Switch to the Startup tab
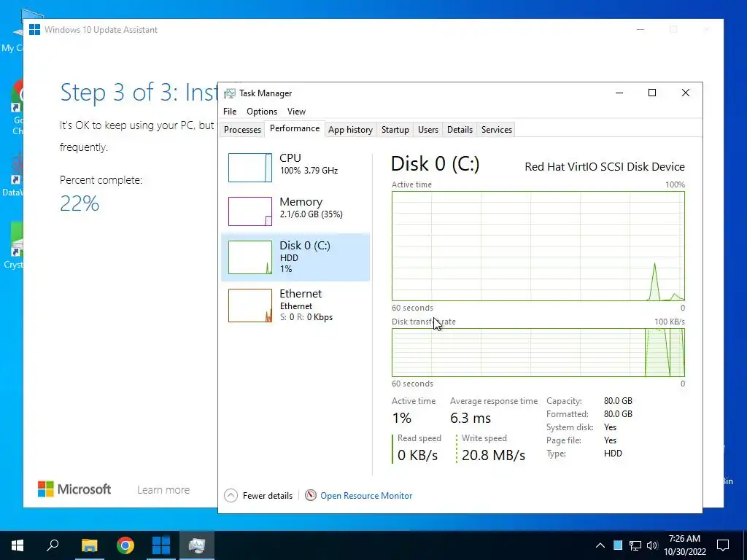The height and width of the screenshot is (560, 747). tap(395, 130)
